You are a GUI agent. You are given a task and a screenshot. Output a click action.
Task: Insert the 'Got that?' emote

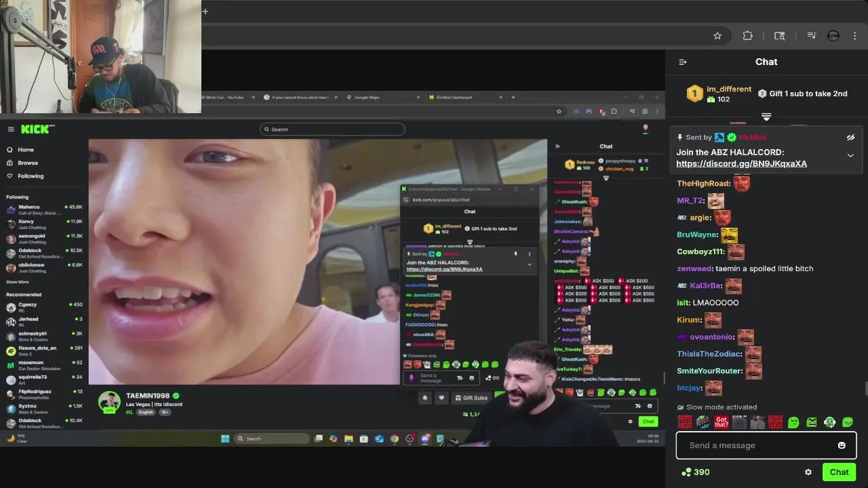tap(722, 422)
